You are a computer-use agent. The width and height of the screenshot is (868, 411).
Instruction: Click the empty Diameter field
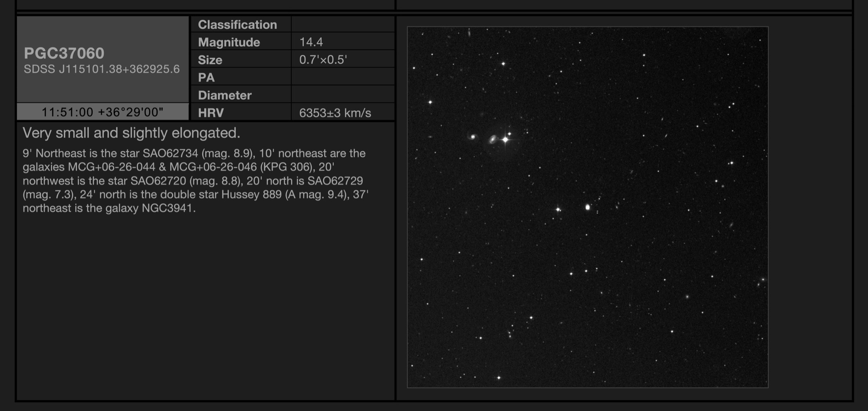click(343, 95)
